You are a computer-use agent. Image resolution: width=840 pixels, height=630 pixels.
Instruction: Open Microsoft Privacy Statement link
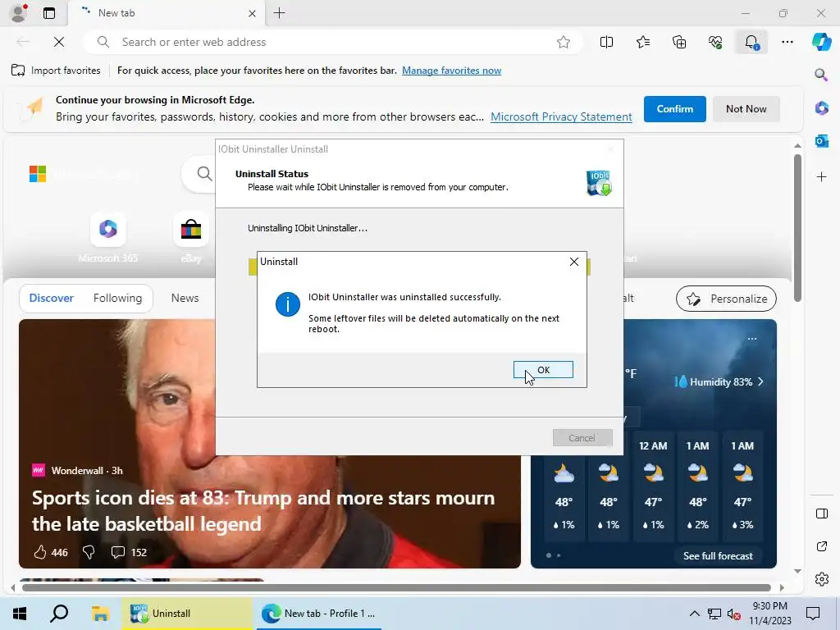tap(561, 116)
